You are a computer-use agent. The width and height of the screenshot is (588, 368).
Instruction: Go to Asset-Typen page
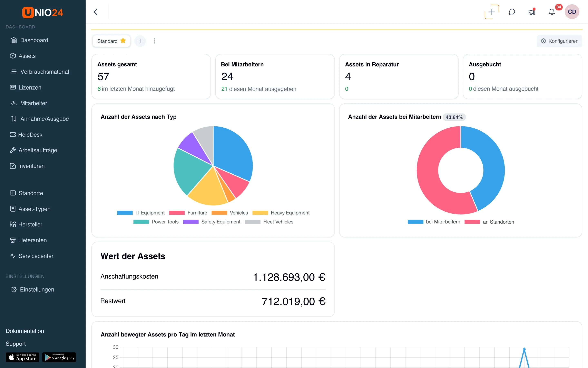(x=30, y=209)
